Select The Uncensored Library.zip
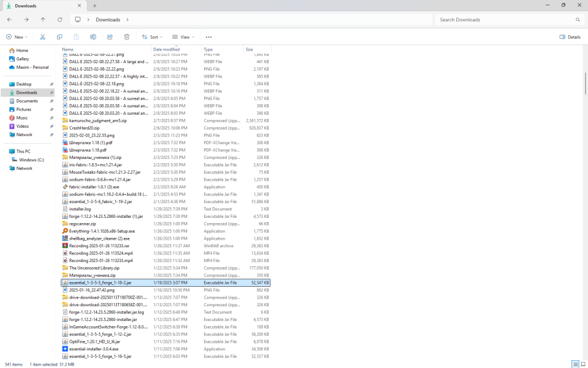 coord(165,268)
